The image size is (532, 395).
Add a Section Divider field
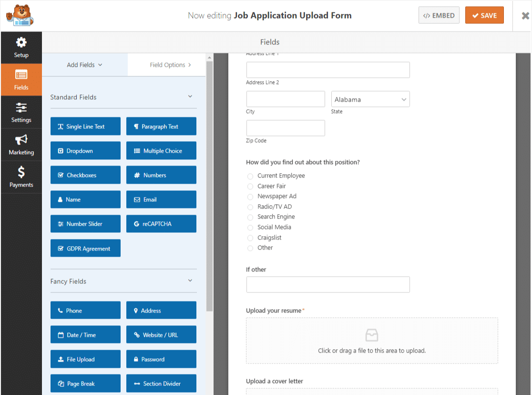click(161, 384)
